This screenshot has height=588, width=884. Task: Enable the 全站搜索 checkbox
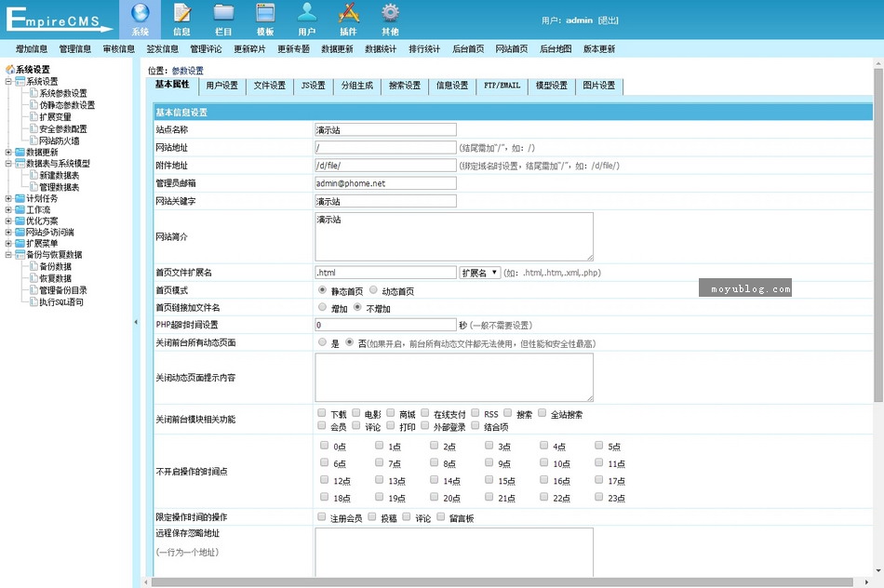[542, 413]
